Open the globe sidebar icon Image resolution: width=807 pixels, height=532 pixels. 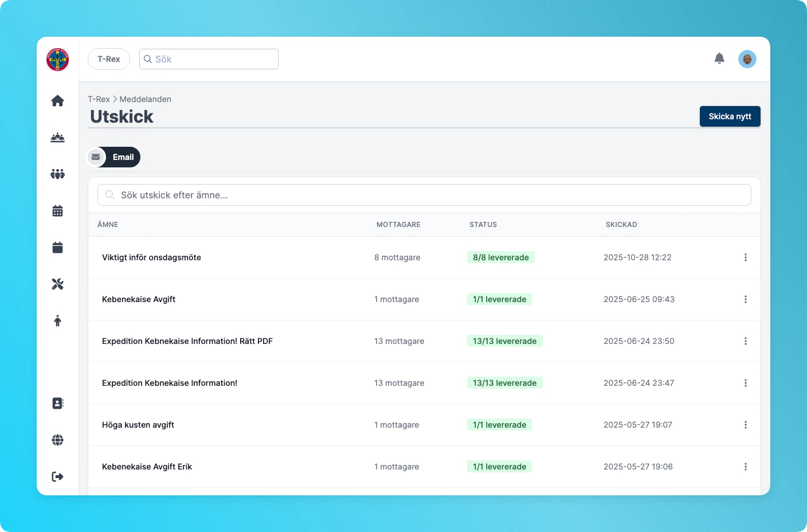point(58,440)
